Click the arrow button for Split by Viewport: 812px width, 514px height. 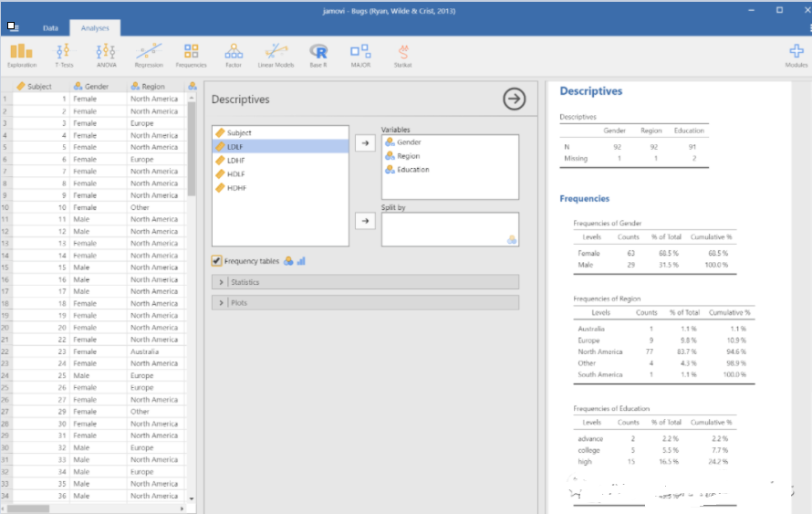click(365, 222)
